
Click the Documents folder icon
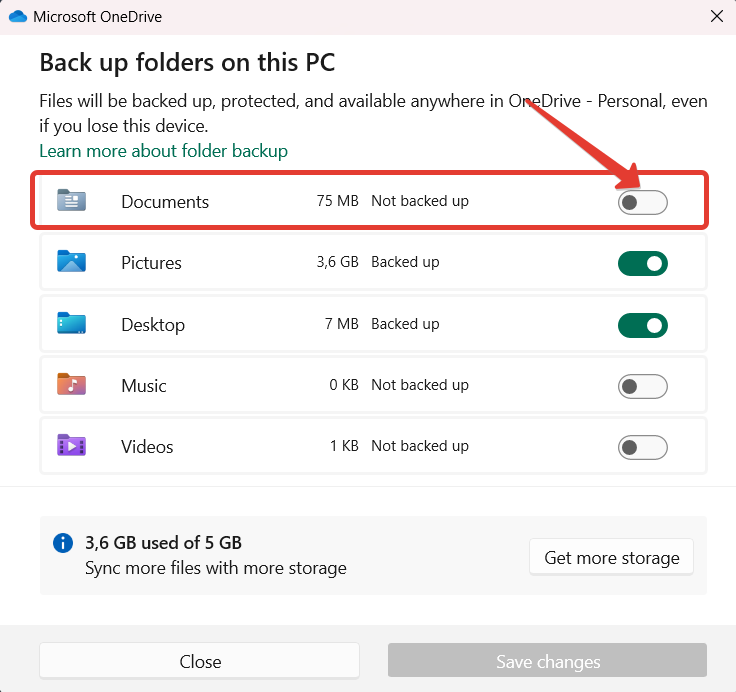[71, 201]
